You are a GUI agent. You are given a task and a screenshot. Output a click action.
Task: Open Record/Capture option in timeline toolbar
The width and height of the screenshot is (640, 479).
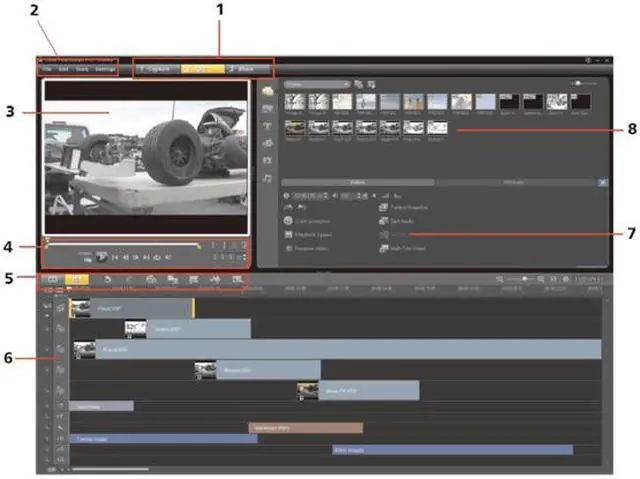tap(151, 279)
